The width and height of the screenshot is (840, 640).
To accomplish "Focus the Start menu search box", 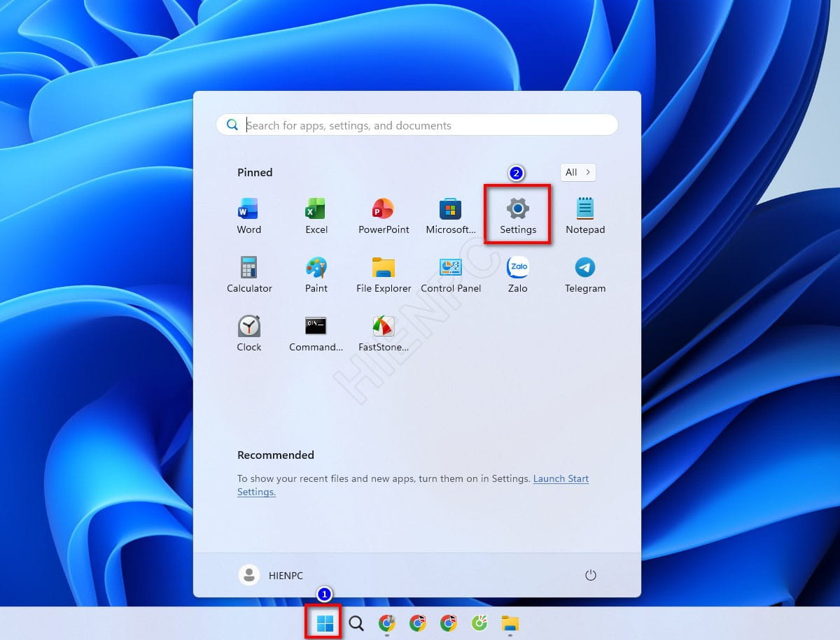I will pyautogui.click(x=417, y=125).
